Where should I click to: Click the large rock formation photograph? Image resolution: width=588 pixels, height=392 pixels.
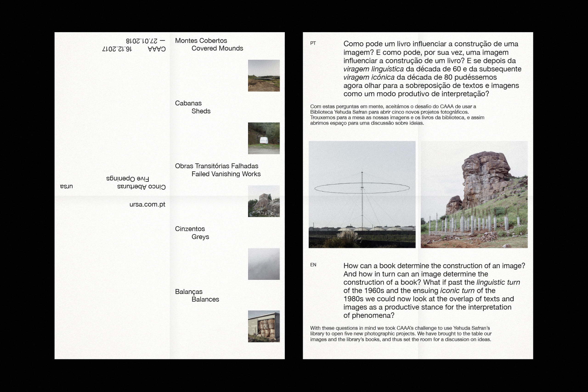(x=474, y=194)
